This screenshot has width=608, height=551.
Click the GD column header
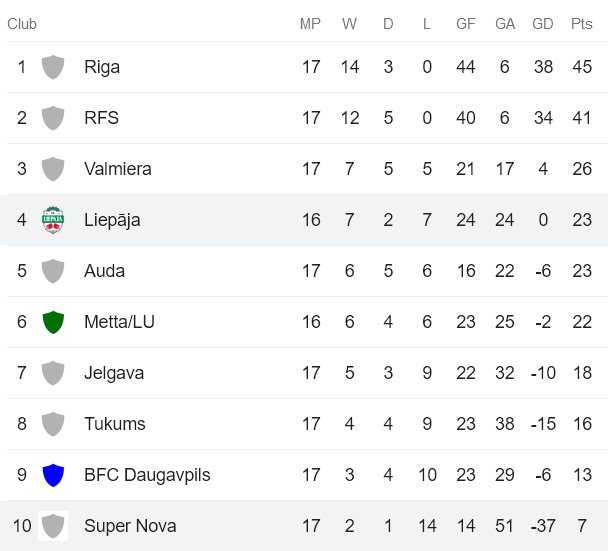pos(543,24)
